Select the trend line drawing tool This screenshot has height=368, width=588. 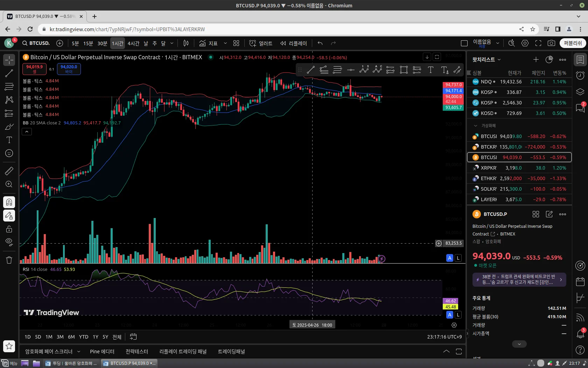point(9,73)
